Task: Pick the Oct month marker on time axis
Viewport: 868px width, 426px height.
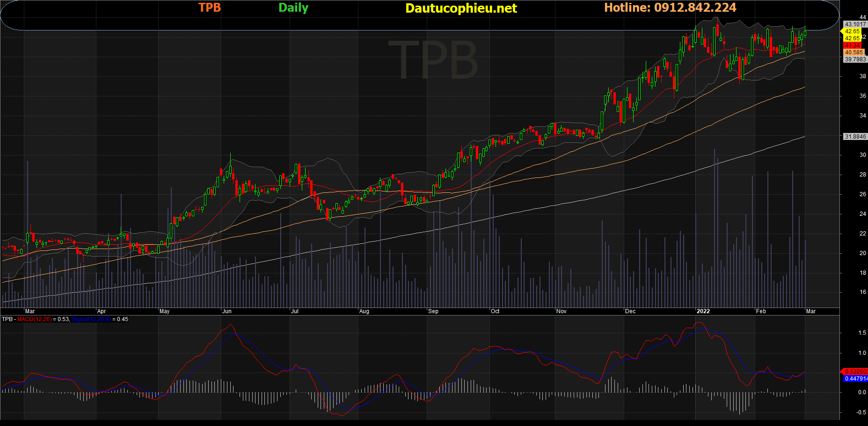Action: [495, 311]
